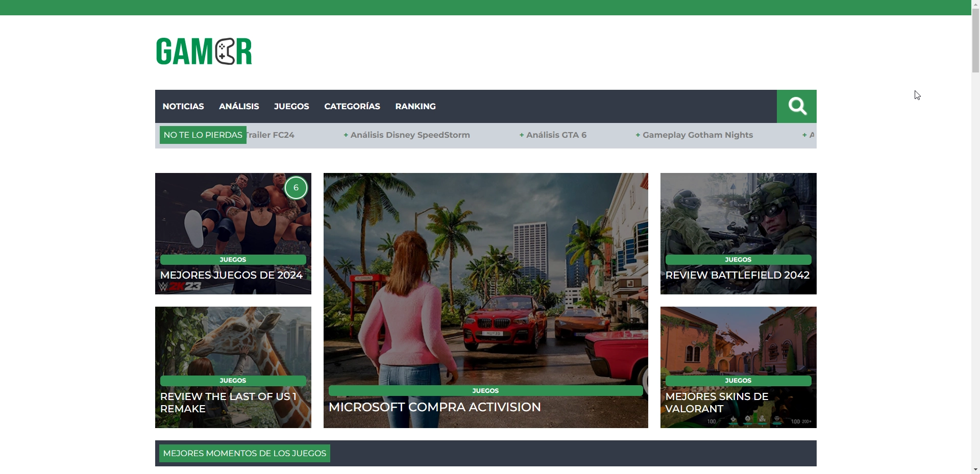
Task: Open the Mejores Skins de Valorant article
Action: point(717,403)
